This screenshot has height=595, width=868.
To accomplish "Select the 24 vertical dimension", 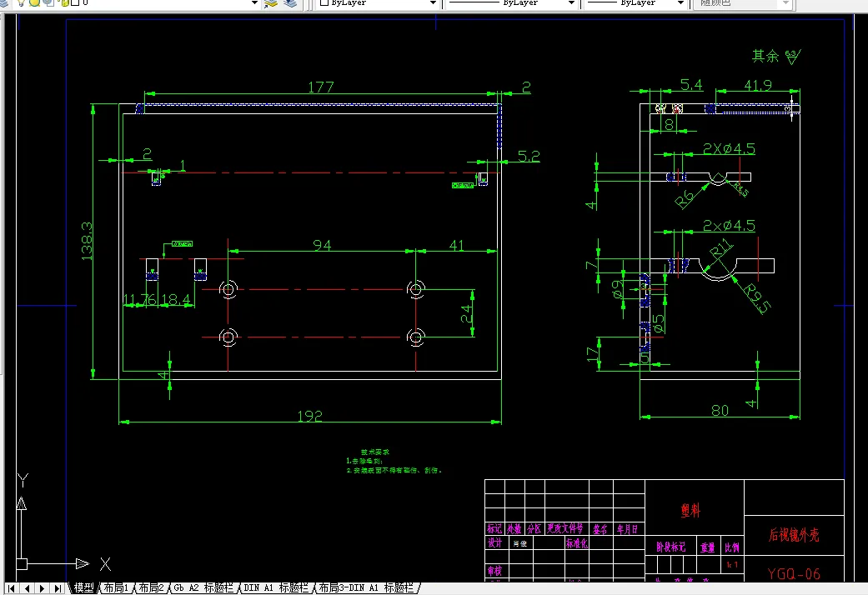I will click(467, 314).
